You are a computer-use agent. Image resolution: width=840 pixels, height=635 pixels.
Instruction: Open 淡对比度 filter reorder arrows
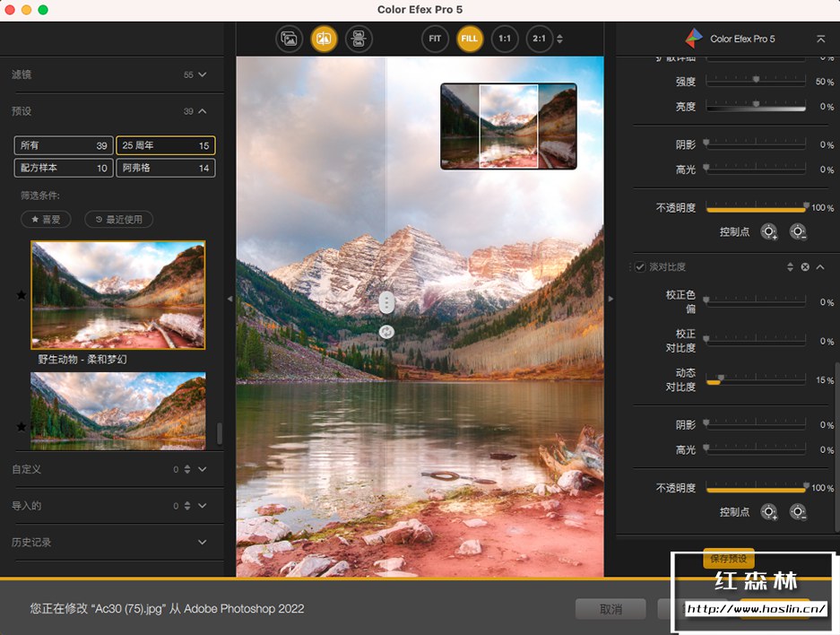click(x=790, y=267)
